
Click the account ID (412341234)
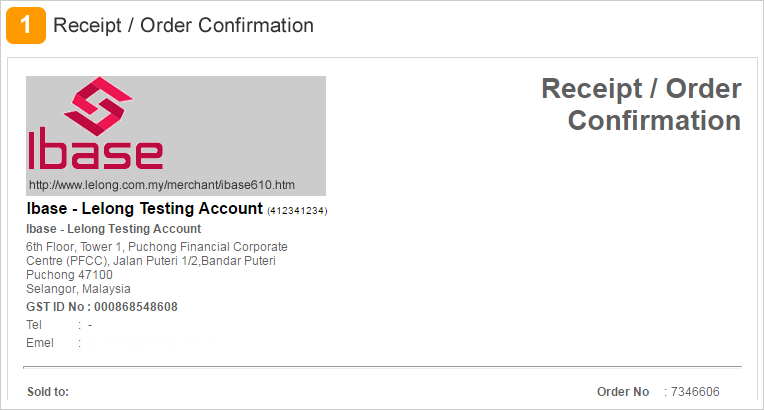297,211
